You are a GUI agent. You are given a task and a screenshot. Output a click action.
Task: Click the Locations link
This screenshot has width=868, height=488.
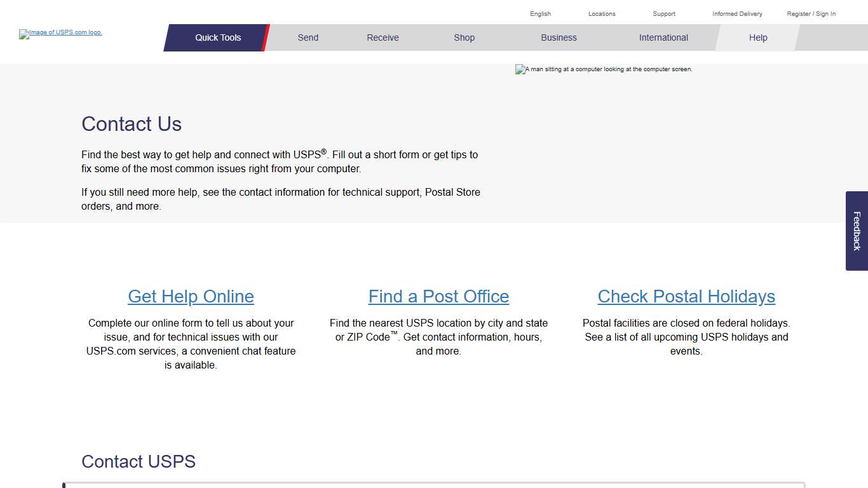click(x=601, y=13)
